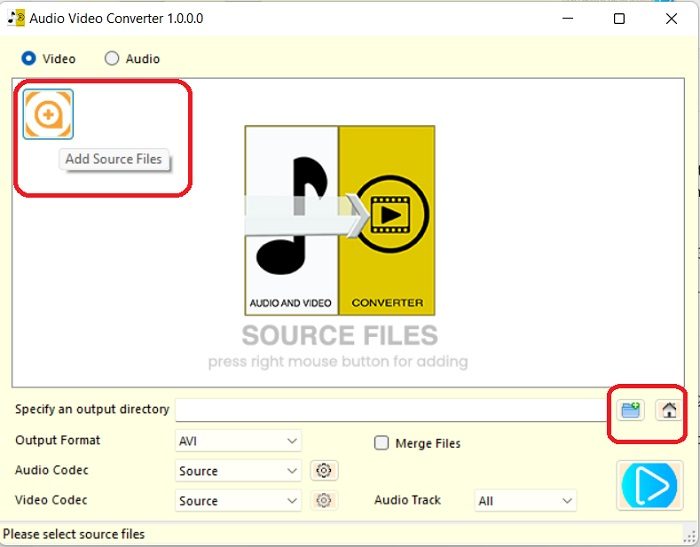This screenshot has height=547, width=700.
Task: Click the app icon in title bar
Action: pos(16,18)
